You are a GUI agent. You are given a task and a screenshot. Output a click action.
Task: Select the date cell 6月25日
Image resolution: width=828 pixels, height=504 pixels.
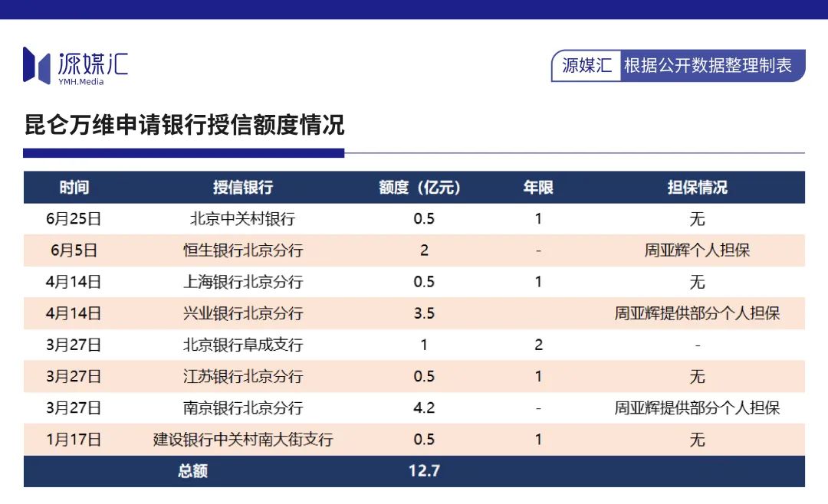[x=74, y=219]
